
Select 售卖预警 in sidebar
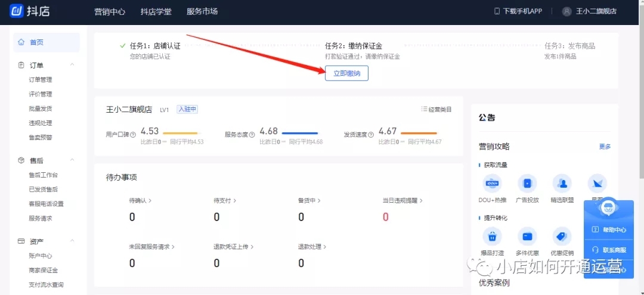(x=41, y=138)
